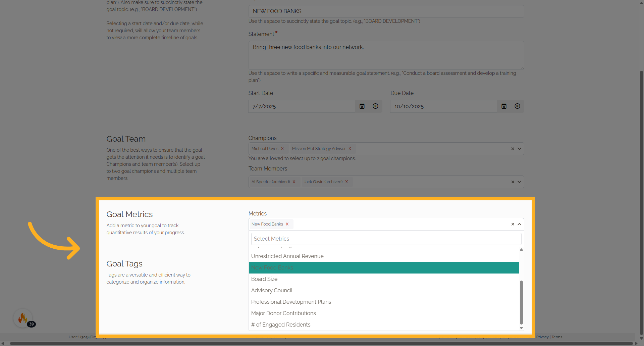Remove Mission Met Strategy Adviser champion
This screenshot has width=644, height=346.
point(350,149)
